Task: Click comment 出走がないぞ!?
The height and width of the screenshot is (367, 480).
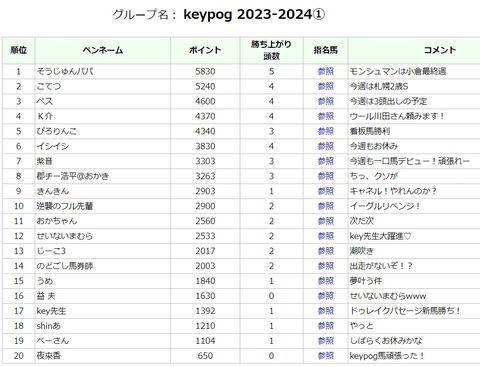Action: [x=381, y=266]
